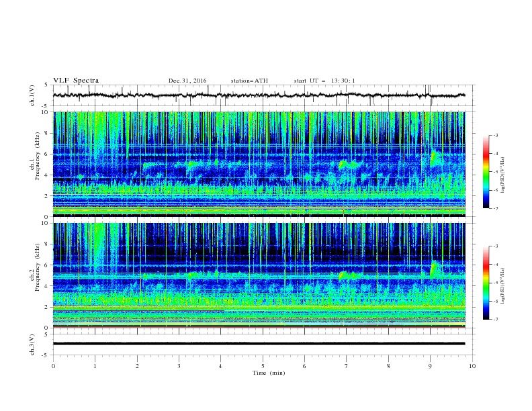Screen dimensions: 532x411
Task: Click the bright burst near minute 9 in ch.1
Action: (x=435, y=158)
